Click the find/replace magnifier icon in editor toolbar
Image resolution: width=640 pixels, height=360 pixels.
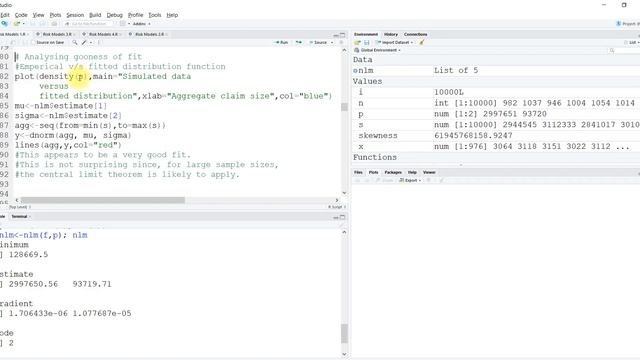[75, 42]
